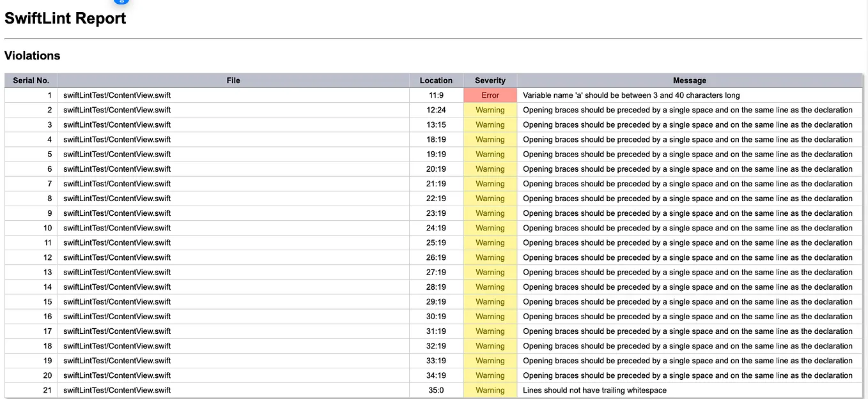Click the Serial No. column header
The image size is (868, 399).
tap(31, 80)
